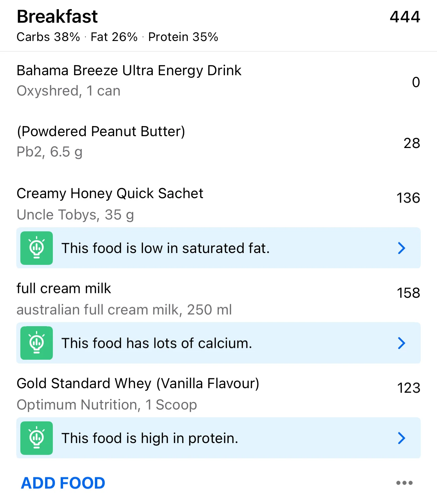Tap the 158 calorie value for milk
Screen dimensions: 437x504
pyautogui.click(x=408, y=293)
